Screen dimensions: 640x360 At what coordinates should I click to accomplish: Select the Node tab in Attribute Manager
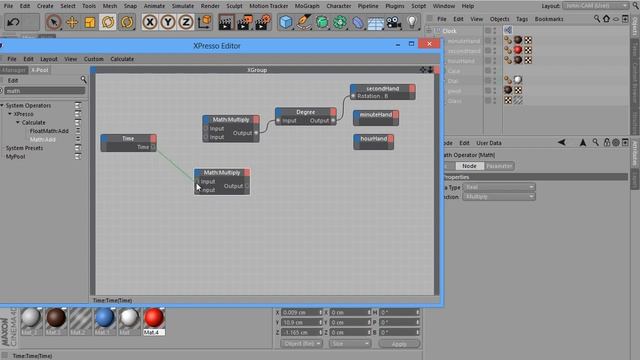[469, 166]
